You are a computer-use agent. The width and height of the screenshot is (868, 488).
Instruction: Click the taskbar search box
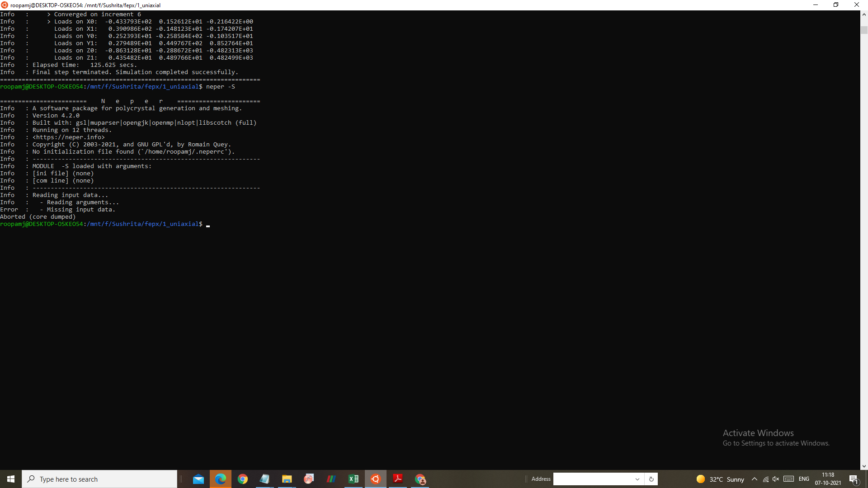99,479
